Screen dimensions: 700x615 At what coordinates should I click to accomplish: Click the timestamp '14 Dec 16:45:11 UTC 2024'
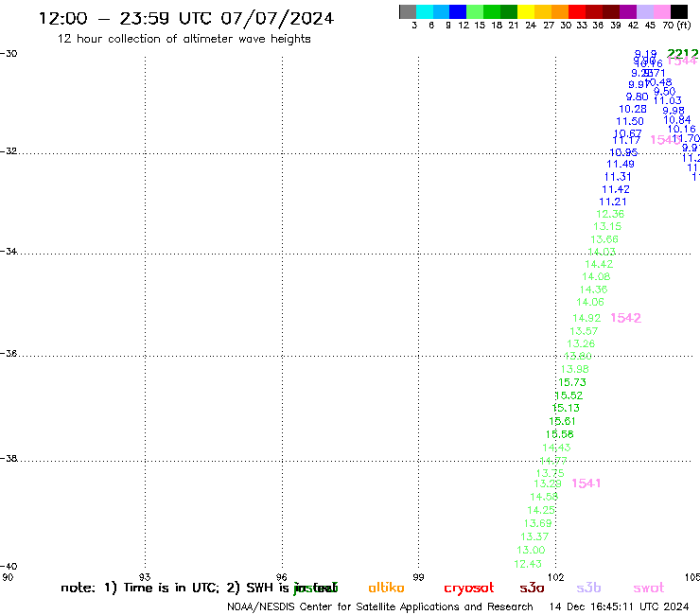coord(619,606)
